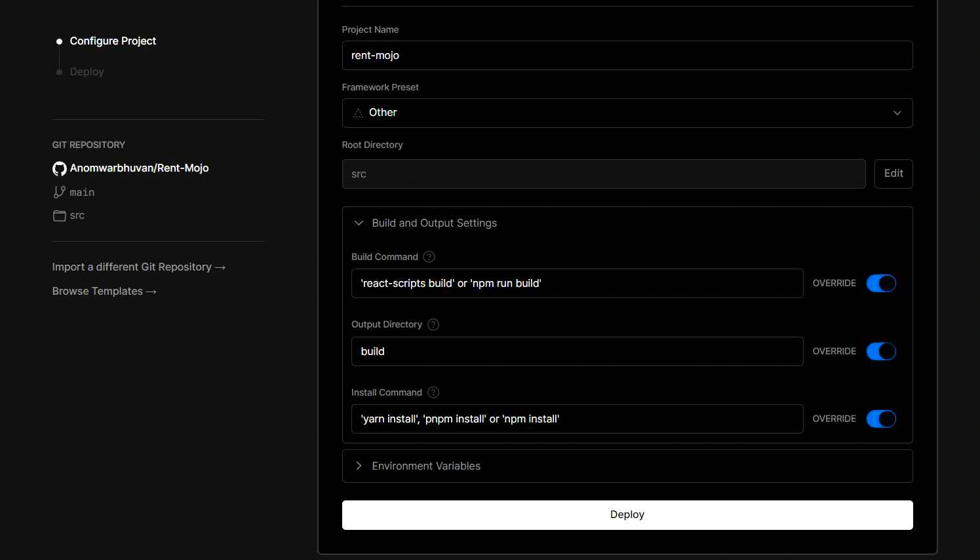Viewport: 980px width, 560px height.
Task: Click the arrow after Import a different Git Repository
Action: (220, 267)
